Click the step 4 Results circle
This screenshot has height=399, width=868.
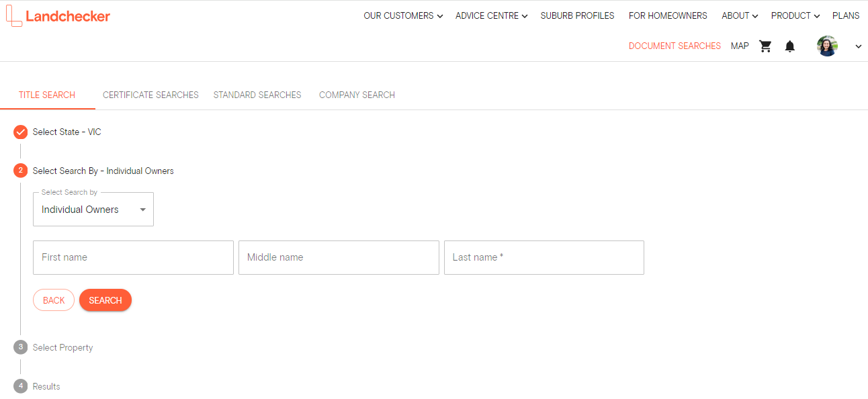20,386
